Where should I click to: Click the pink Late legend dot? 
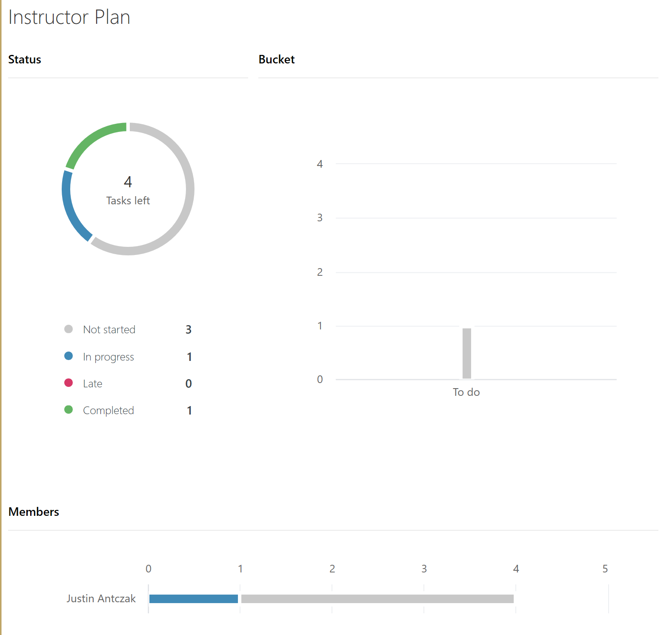coord(69,383)
